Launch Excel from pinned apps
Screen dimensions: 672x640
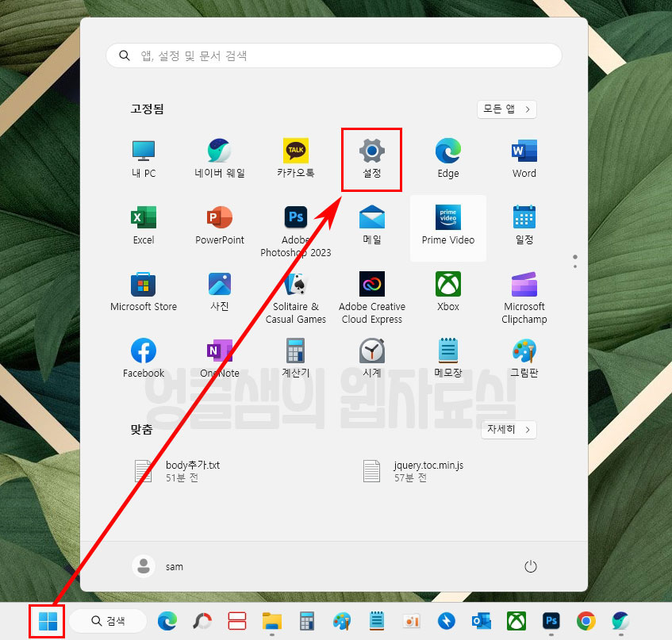(x=144, y=225)
